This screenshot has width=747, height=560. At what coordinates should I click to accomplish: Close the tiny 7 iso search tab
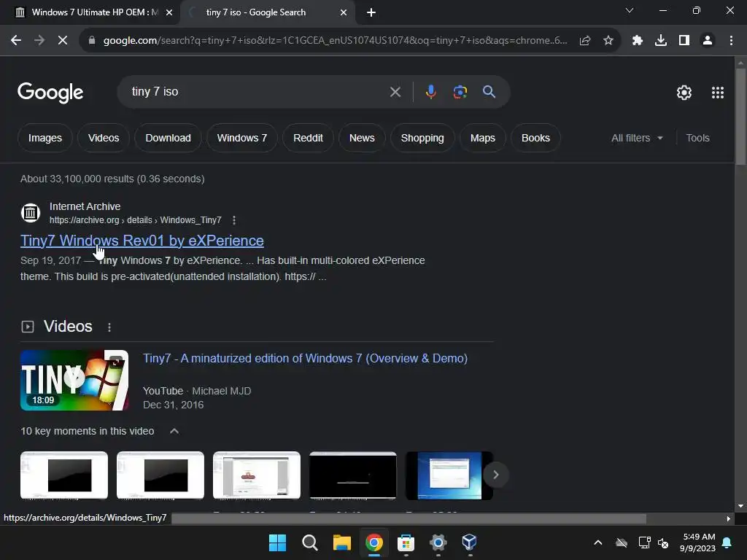pyautogui.click(x=344, y=13)
